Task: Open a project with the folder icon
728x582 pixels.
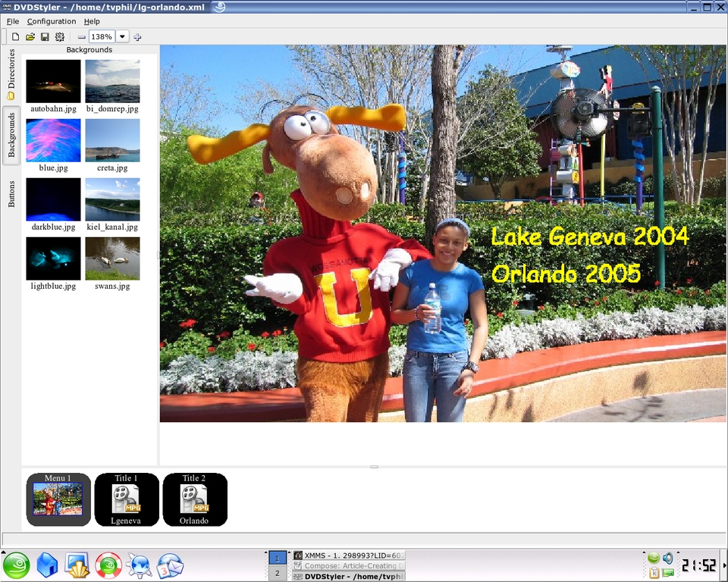Action: click(30, 36)
